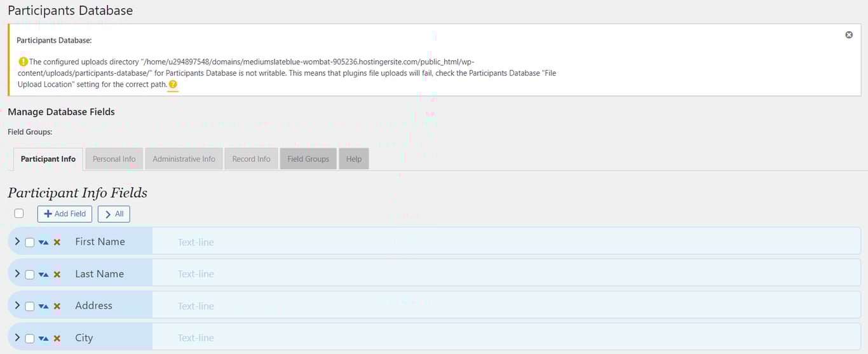Click Text-line type of First Name
The height and width of the screenshot is (354, 868).
coord(196,242)
